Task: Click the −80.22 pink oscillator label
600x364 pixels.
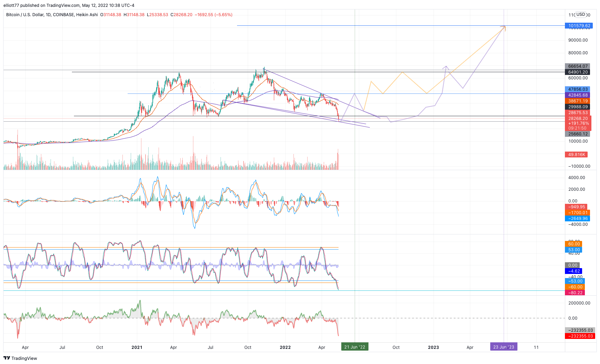Action: point(575,293)
